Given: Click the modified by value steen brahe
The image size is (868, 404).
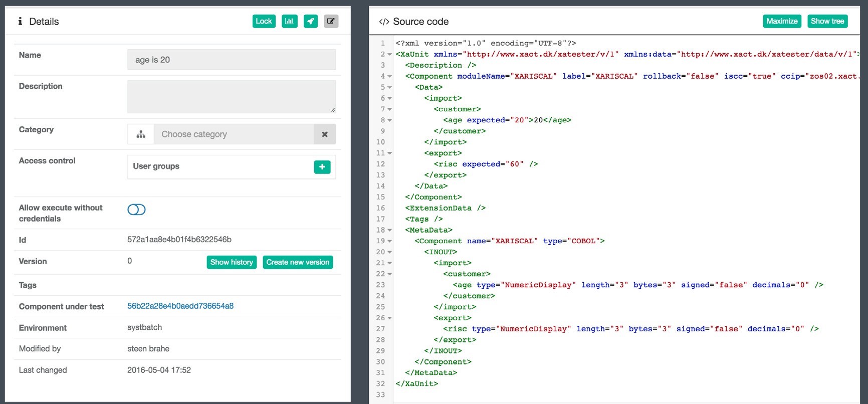Looking at the screenshot, I should coord(148,348).
